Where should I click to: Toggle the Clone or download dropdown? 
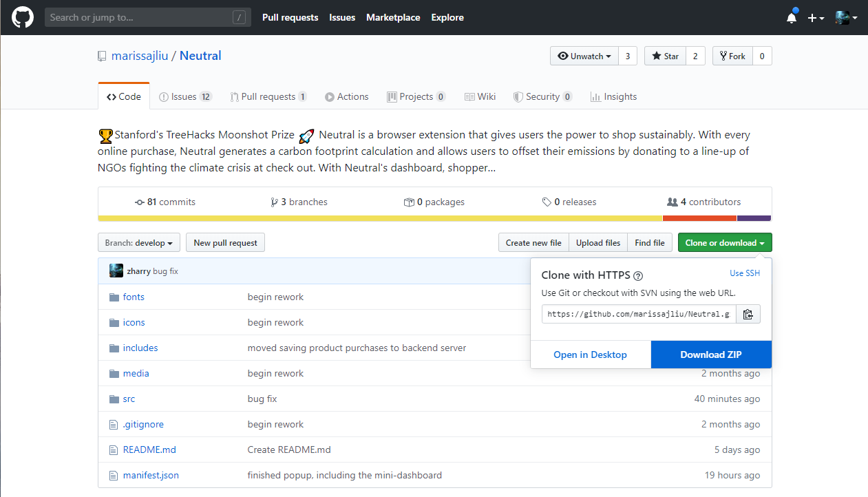[725, 243]
